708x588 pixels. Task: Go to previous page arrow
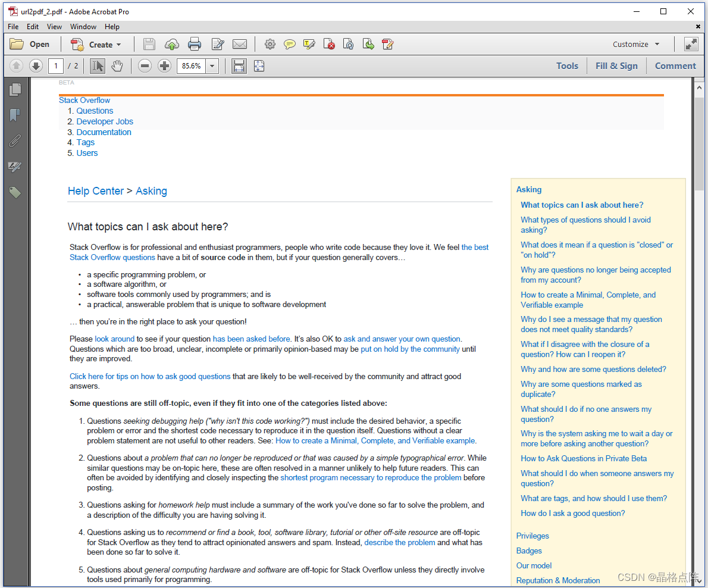pyautogui.click(x=16, y=66)
